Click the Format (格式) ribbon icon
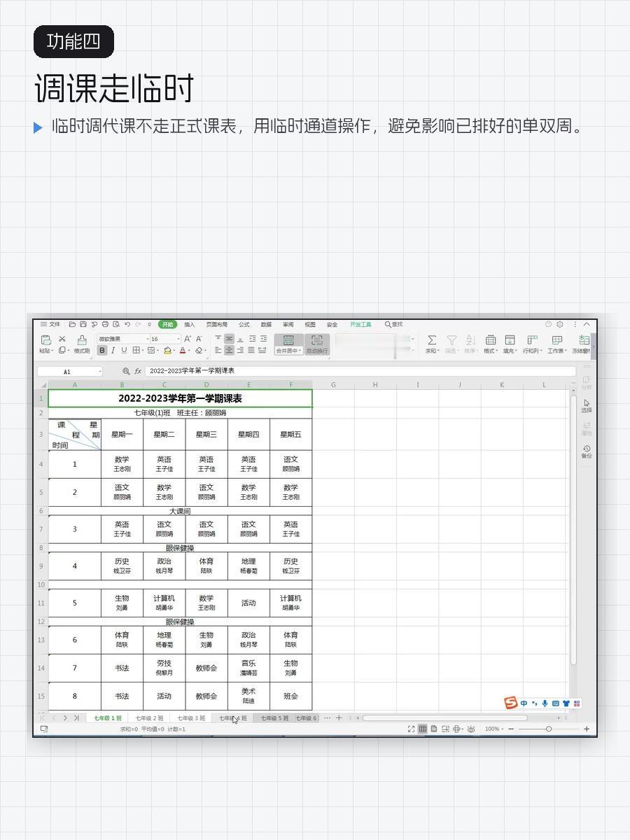Viewport: 630px width, 840px height. pos(491,339)
